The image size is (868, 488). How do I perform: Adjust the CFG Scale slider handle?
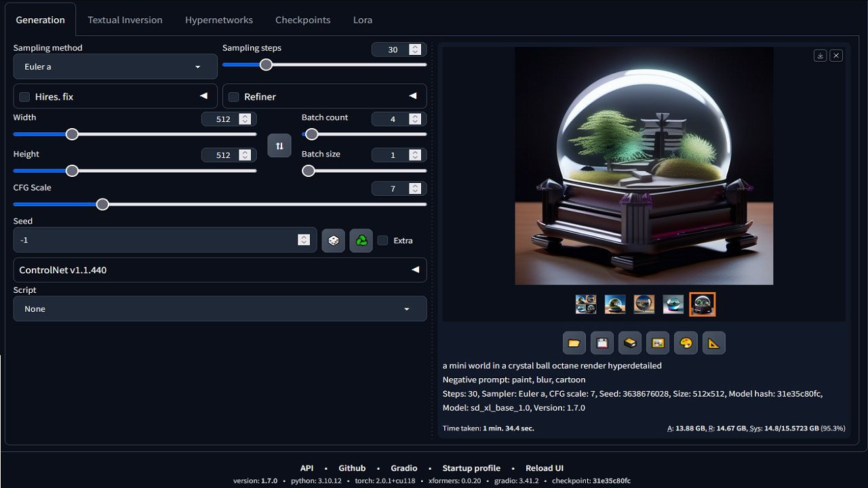tap(102, 203)
